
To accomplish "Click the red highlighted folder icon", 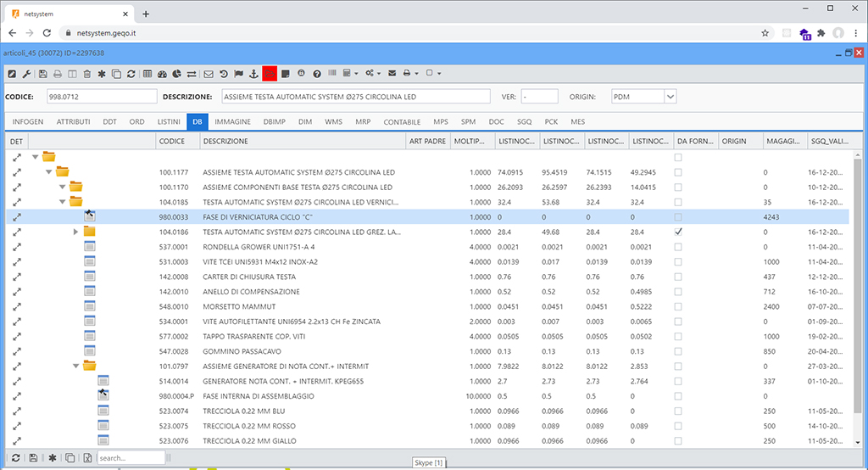I will [x=270, y=74].
